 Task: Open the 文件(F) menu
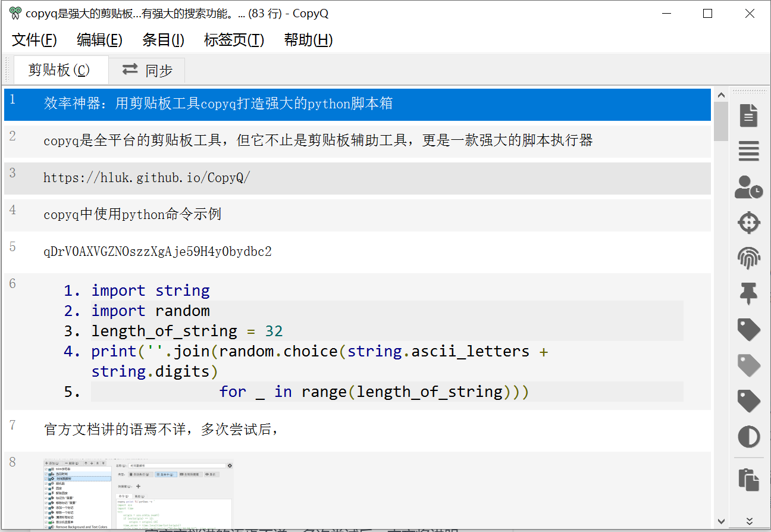coord(35,40)
